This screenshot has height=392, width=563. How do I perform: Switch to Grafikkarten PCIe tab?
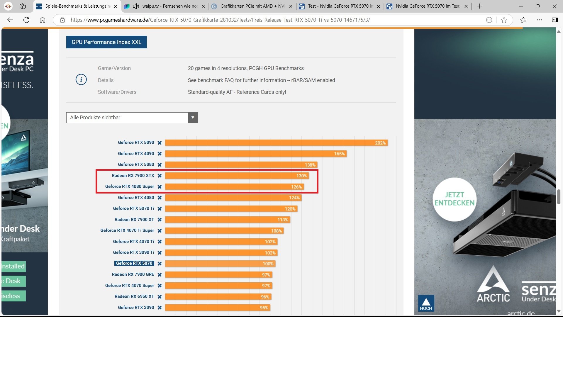tap(252, 6)
